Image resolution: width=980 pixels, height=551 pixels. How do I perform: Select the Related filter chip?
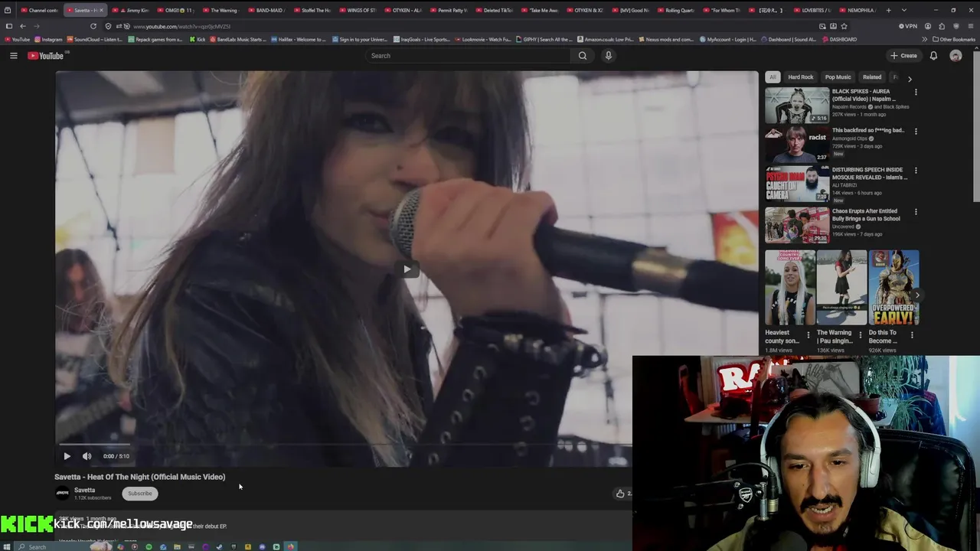tap(872, 77)
